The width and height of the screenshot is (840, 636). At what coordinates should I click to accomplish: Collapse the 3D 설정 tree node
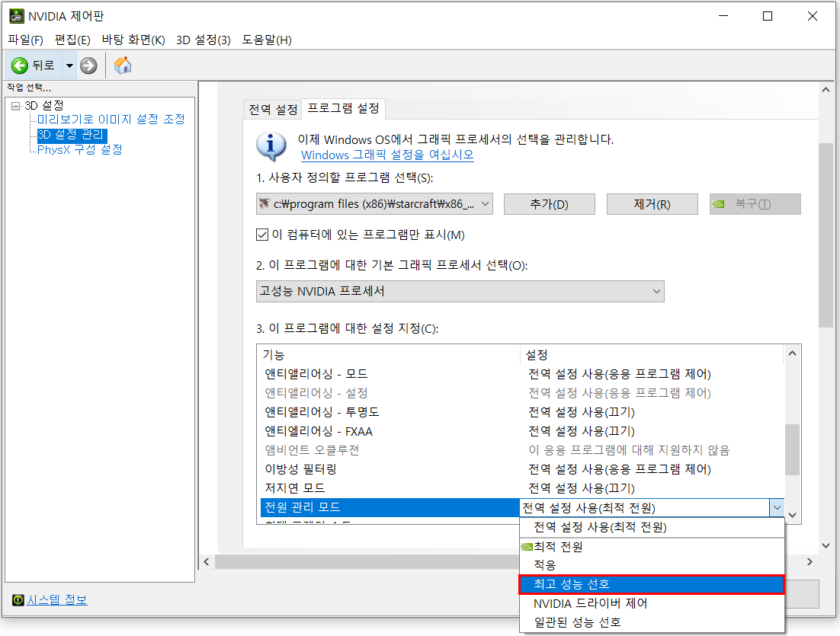(x=15, y=106)
